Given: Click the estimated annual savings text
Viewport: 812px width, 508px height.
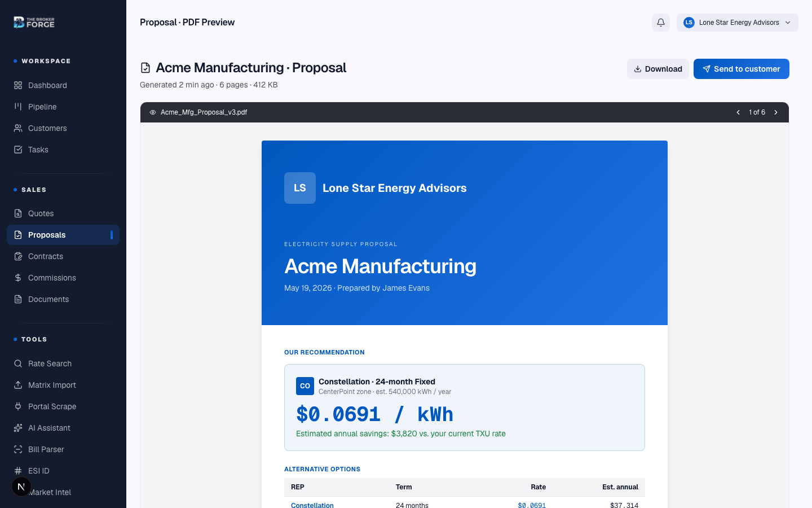Looking at the screenshot, I should click(x=401, y=433).
